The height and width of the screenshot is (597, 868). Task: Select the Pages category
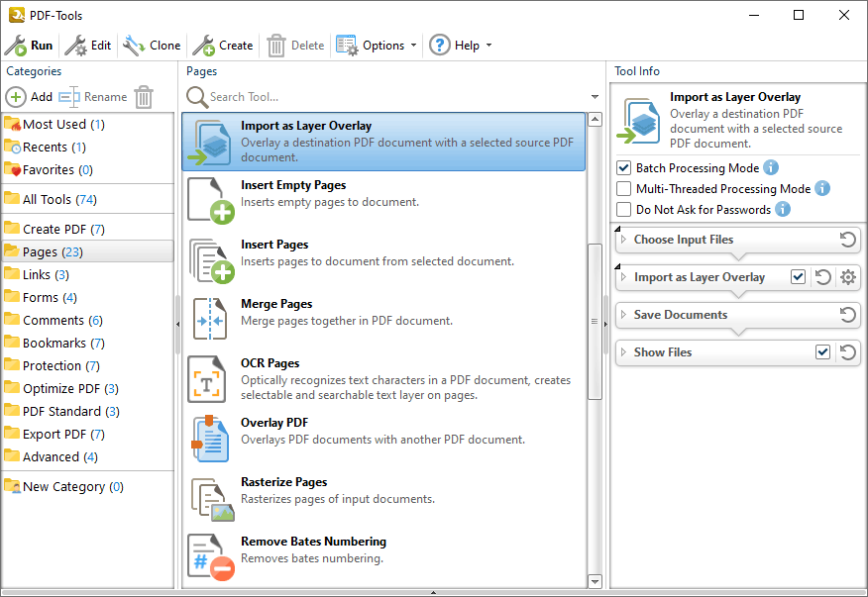[87, 251]
